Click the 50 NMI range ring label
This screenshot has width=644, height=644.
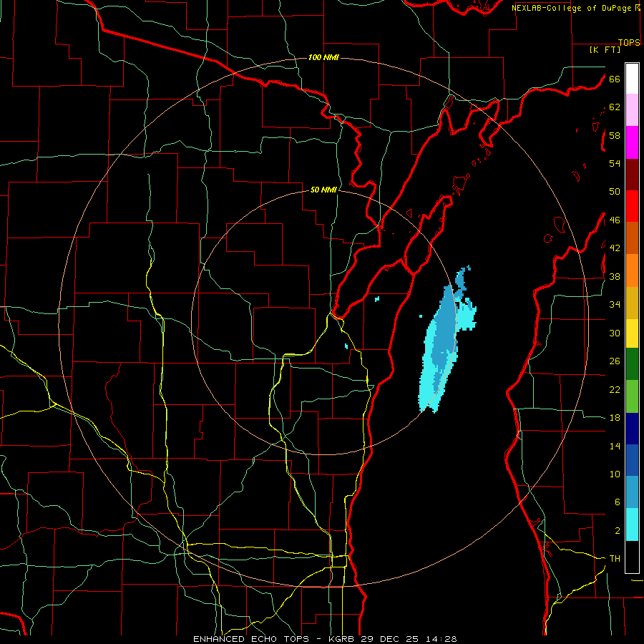(x=323, y=190)
